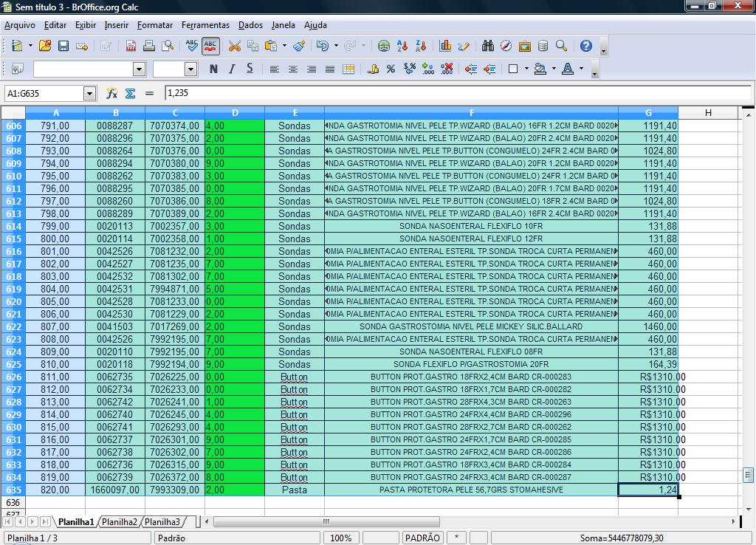Image resolution: width=756 pixels, height=545 pixels.
Task: Open the font name dropdown
Action: (140, 69)
